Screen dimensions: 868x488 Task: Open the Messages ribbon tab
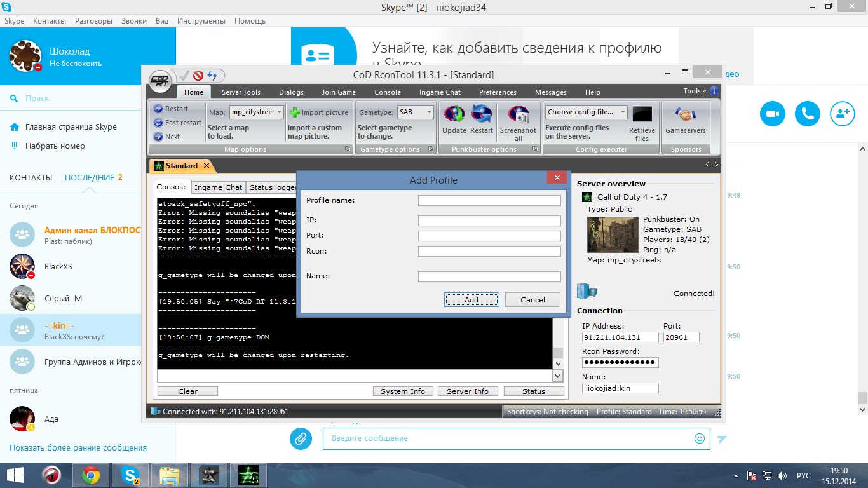click(x=551, y=92)
